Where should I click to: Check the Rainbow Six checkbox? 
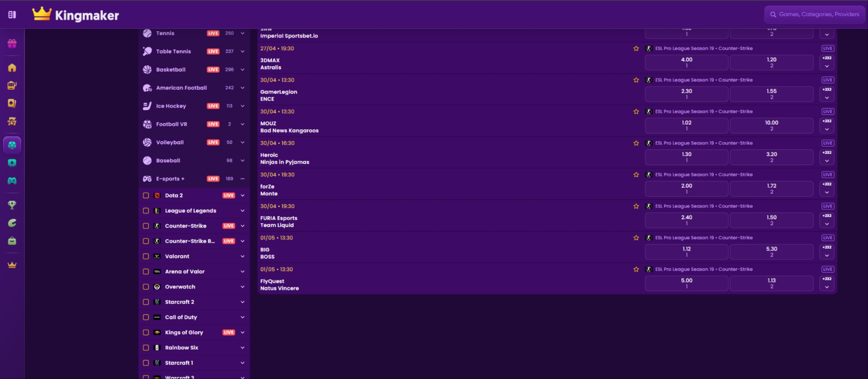point(146,348)
